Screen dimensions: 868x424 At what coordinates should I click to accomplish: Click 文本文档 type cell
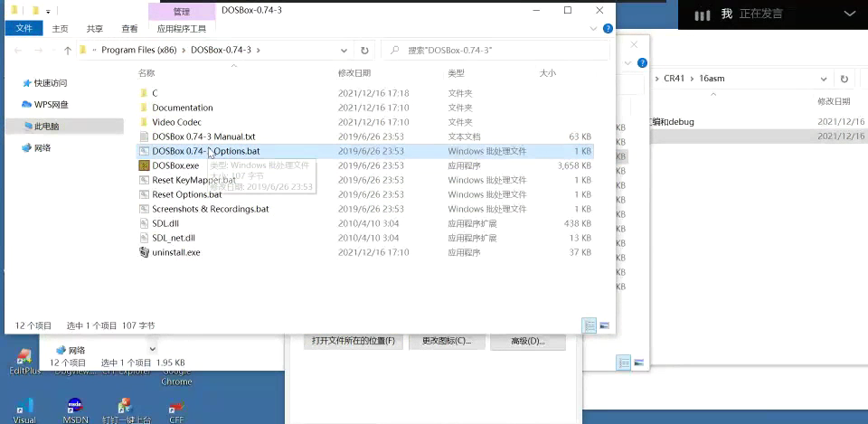pos(464,137)
